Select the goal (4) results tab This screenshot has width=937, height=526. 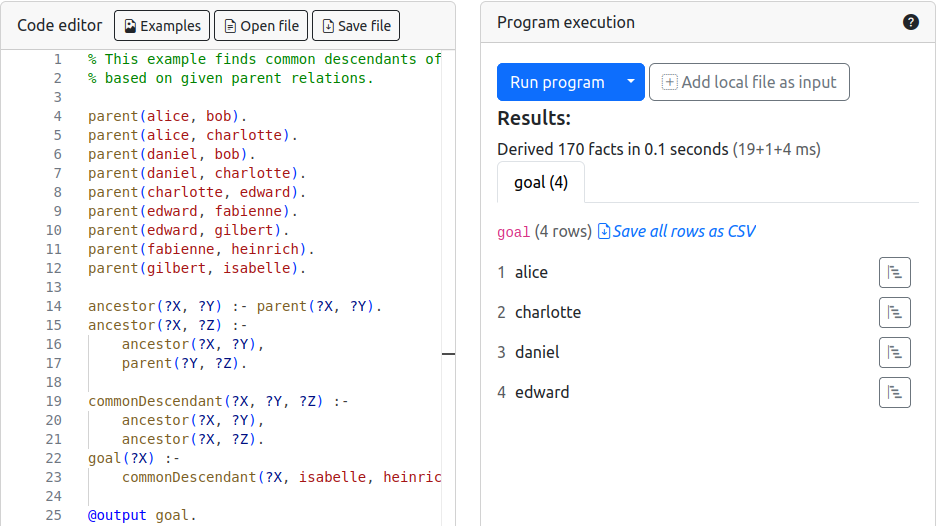(541, 182)
